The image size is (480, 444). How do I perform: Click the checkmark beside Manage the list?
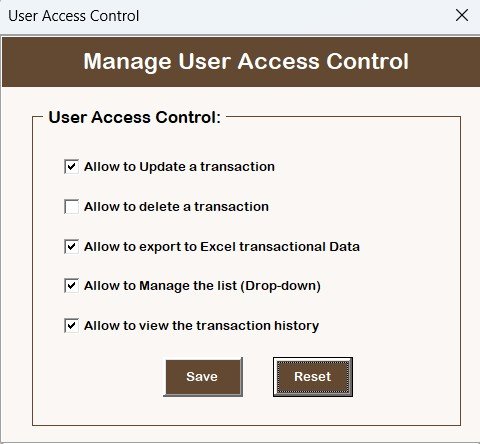[71, 285]
